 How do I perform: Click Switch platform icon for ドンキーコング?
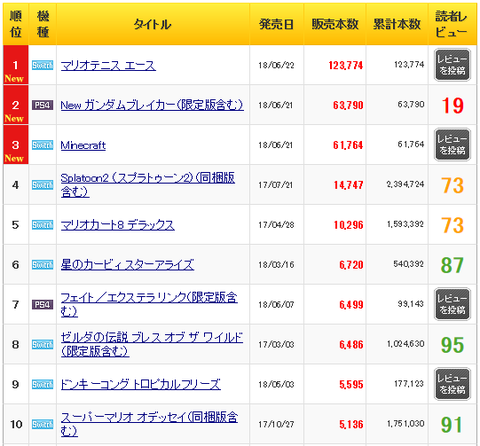42,384
